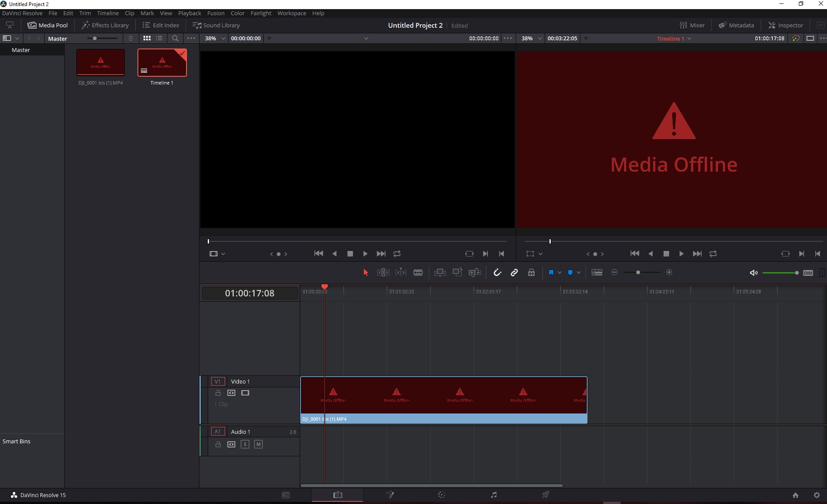Go to the Deliver page rocket icon

pos(545,495)
